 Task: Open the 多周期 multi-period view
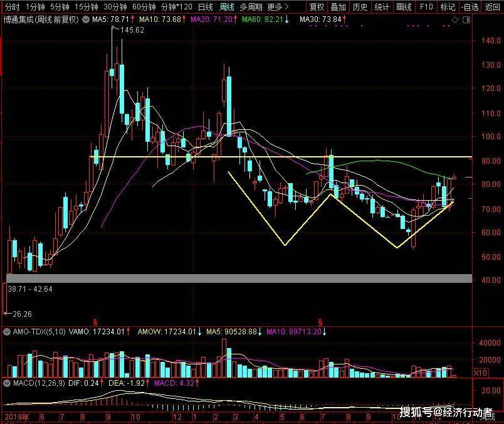[x=251, y=7]
